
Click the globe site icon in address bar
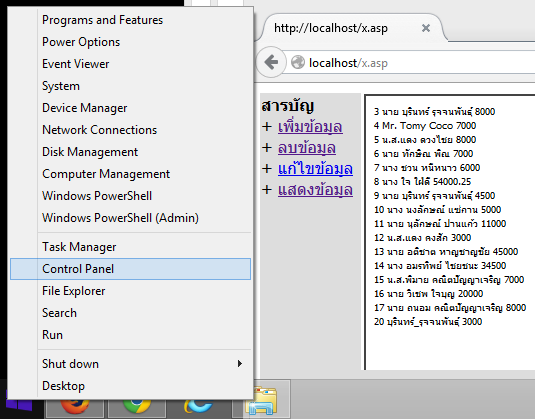coord(298,62)
